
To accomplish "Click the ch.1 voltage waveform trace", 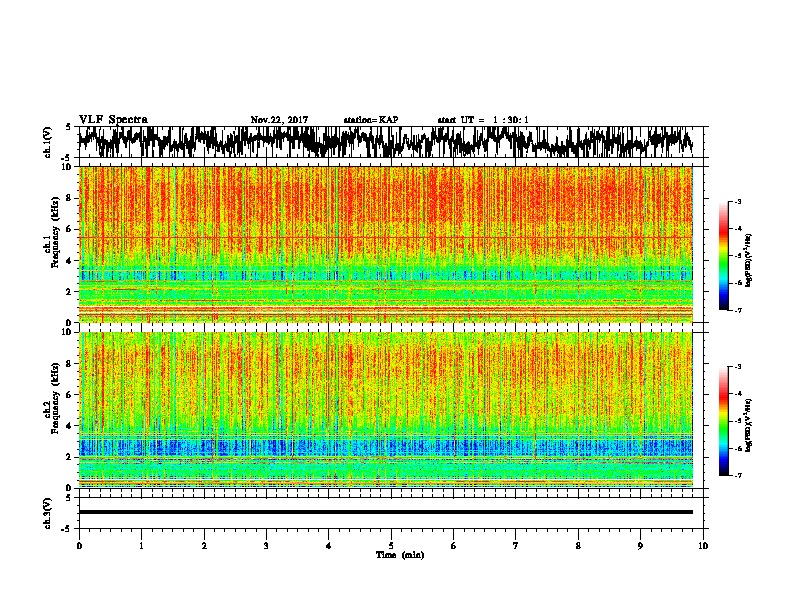I will (x=386, y=142).
